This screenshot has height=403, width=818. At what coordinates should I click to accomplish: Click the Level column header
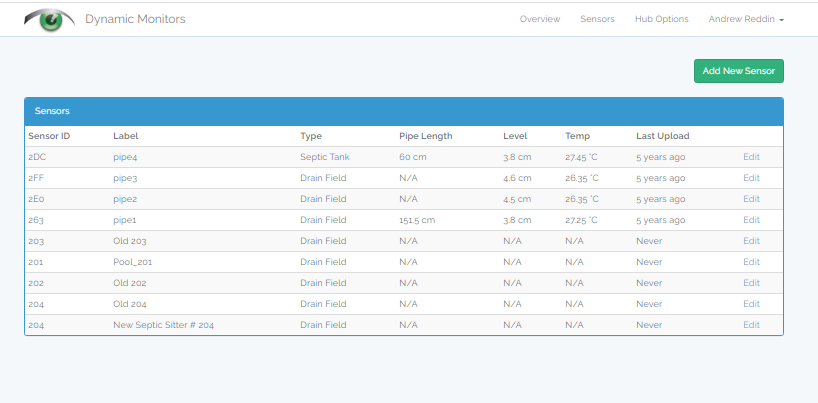[x=515, y=136]
